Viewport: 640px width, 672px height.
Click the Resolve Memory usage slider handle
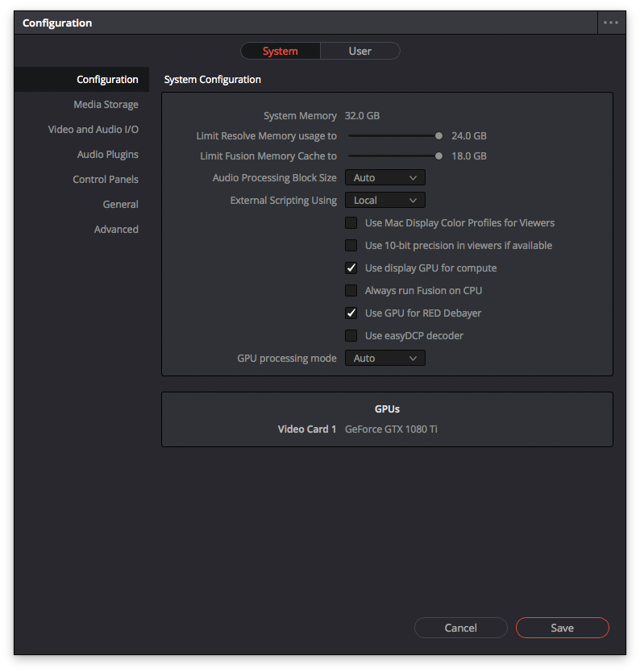pos(438,136)
